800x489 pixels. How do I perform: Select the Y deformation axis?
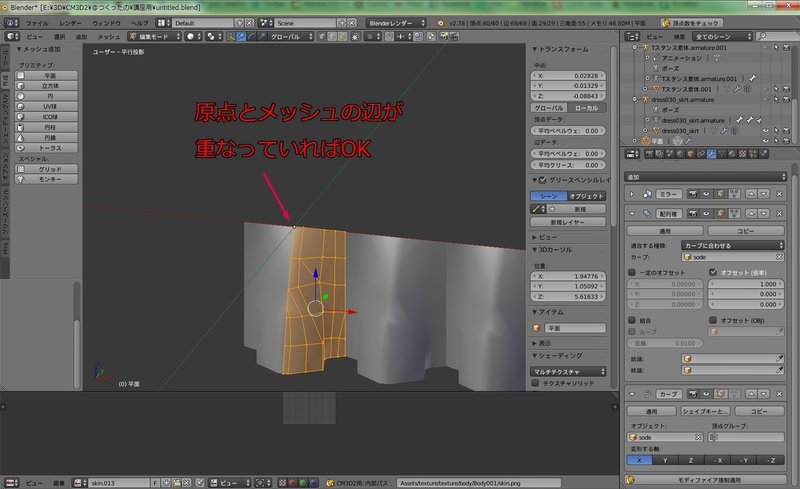665,460
